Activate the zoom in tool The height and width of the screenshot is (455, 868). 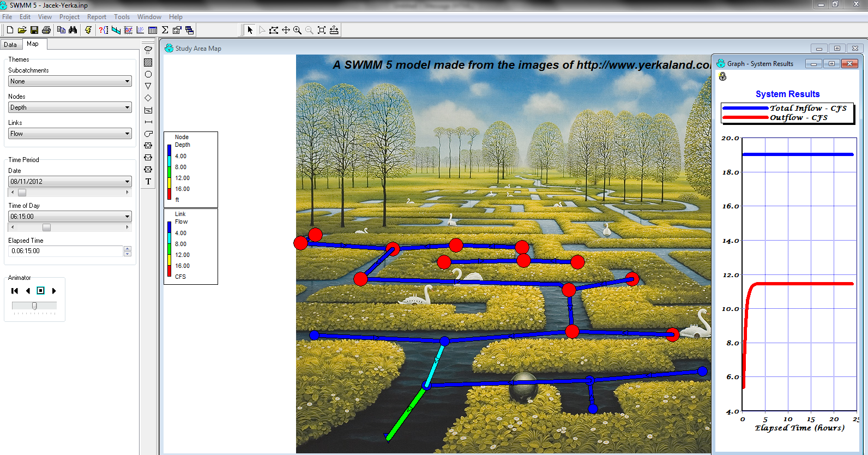(x=298, y=30)
